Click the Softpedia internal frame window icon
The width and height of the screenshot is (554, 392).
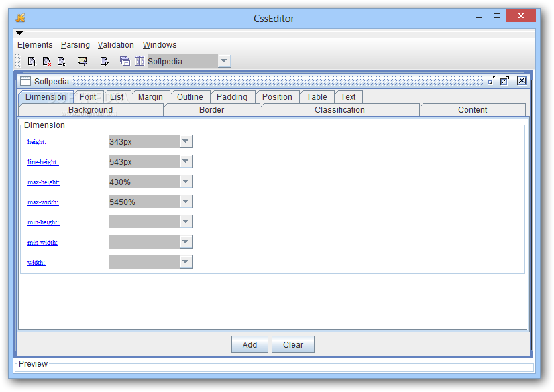tap(25, 81)
